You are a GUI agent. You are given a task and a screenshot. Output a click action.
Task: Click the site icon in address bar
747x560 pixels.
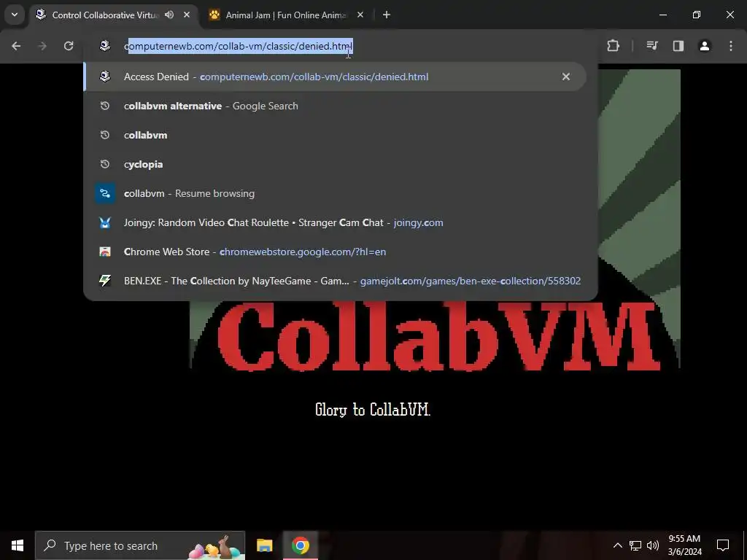click(105, 46)
